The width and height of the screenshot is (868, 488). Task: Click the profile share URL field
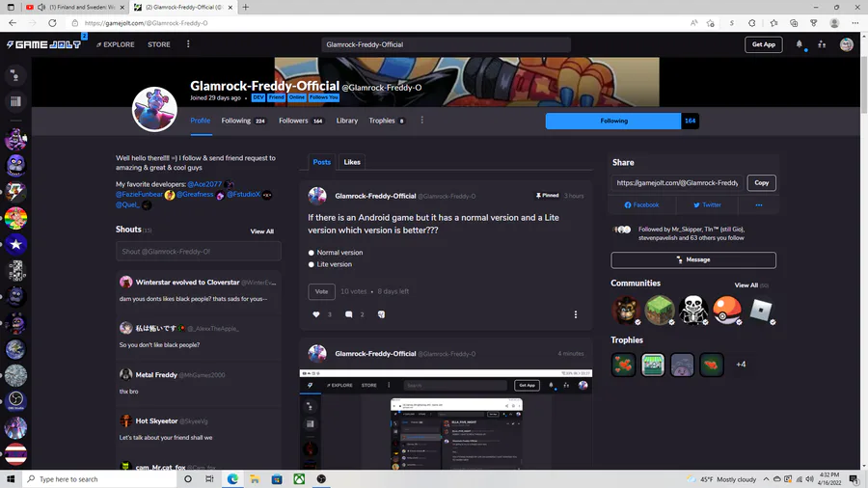[x=678, y=183]
